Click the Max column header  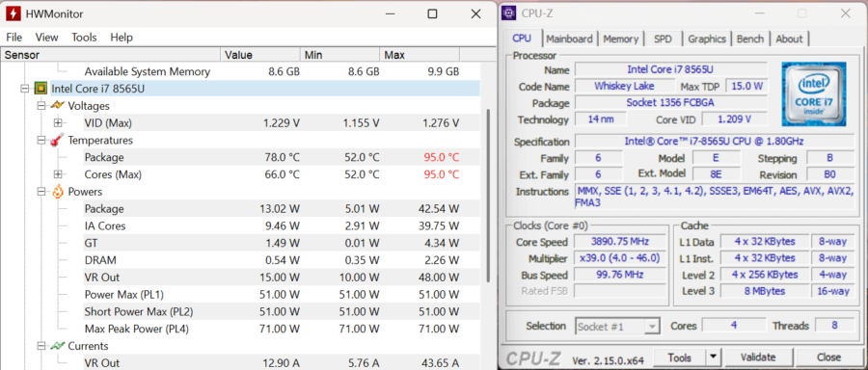click(x=420, y=55)
